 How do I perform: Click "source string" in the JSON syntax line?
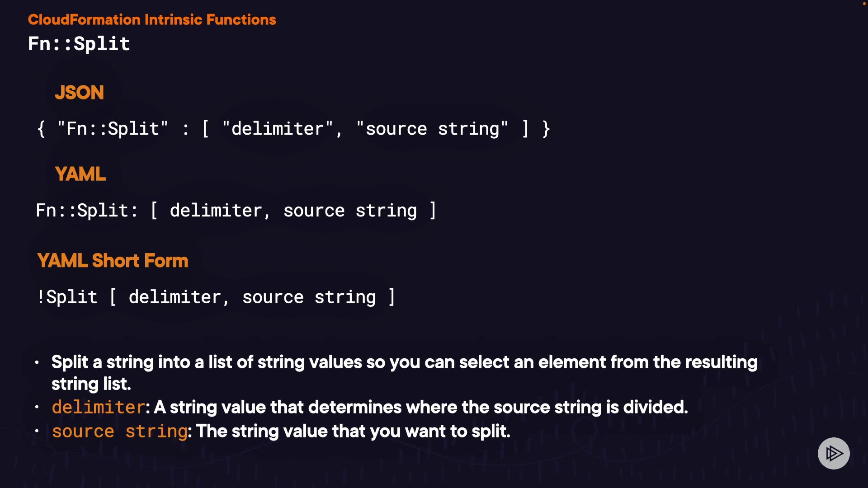432,129
